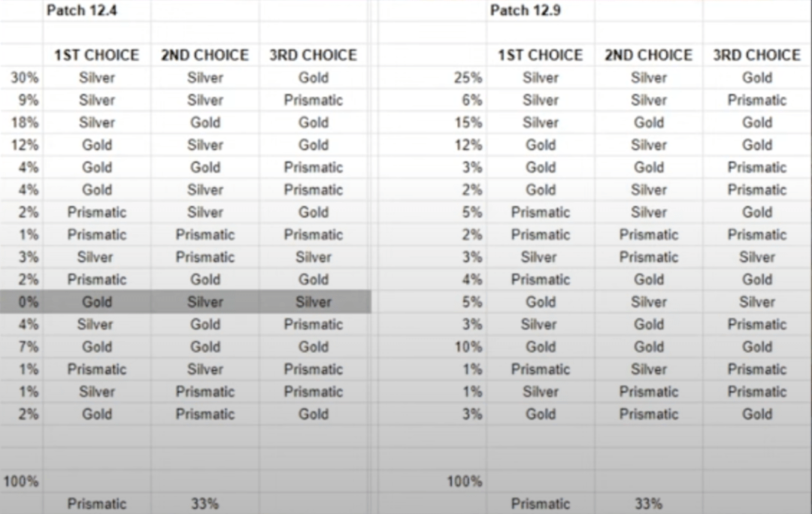Viewport: 812px width, 514px height.
Task: Click the 1ST CHOICE header under Patch 12.4
Action: coord(97,55)
